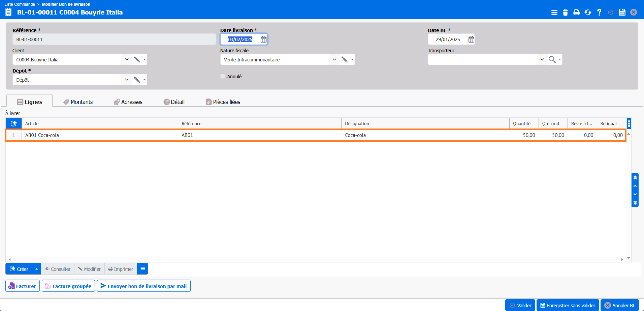The height and width of the screenshot is (311, 644).
Task: Click the Transporteur search magnifier icon
Action: (552, 60)
